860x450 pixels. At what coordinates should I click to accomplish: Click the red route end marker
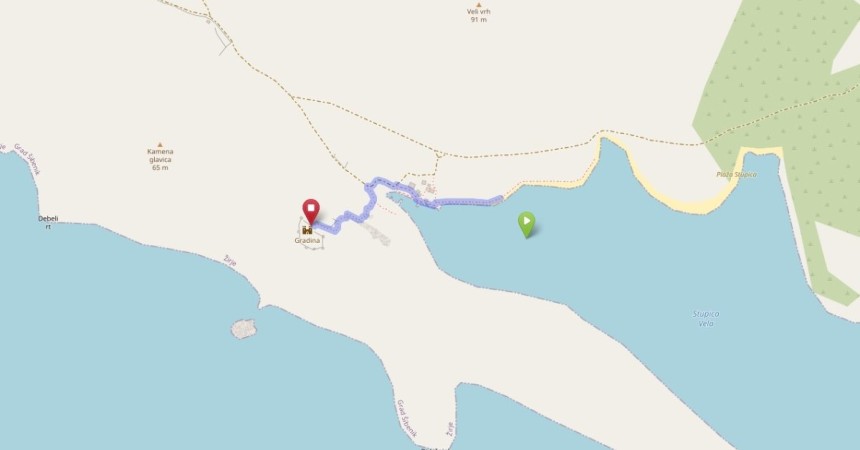click(311, 211)
